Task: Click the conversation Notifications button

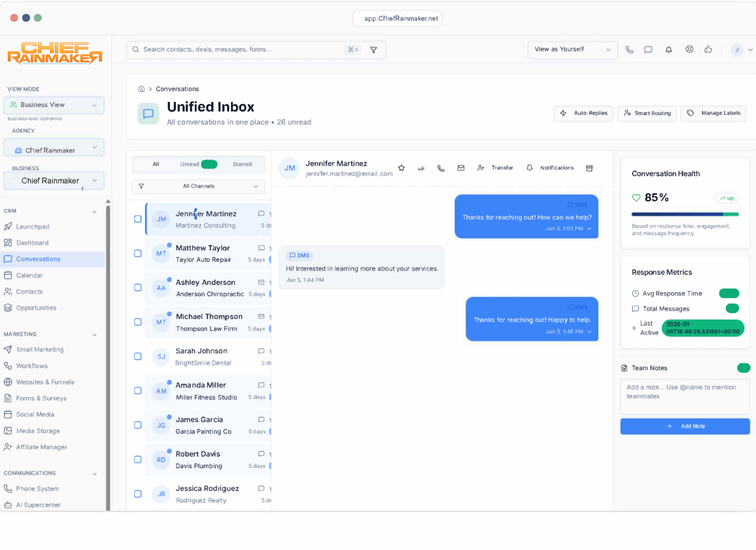Action: point(550,168)
